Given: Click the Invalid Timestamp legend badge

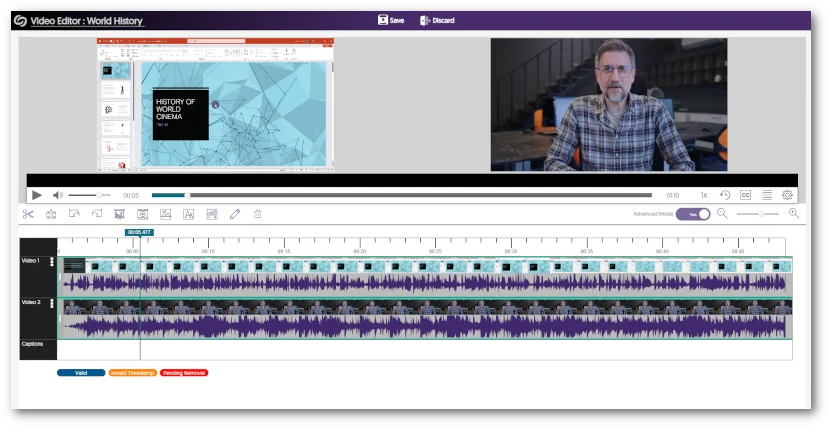Looking at the screenshot, I should (132, 373).
